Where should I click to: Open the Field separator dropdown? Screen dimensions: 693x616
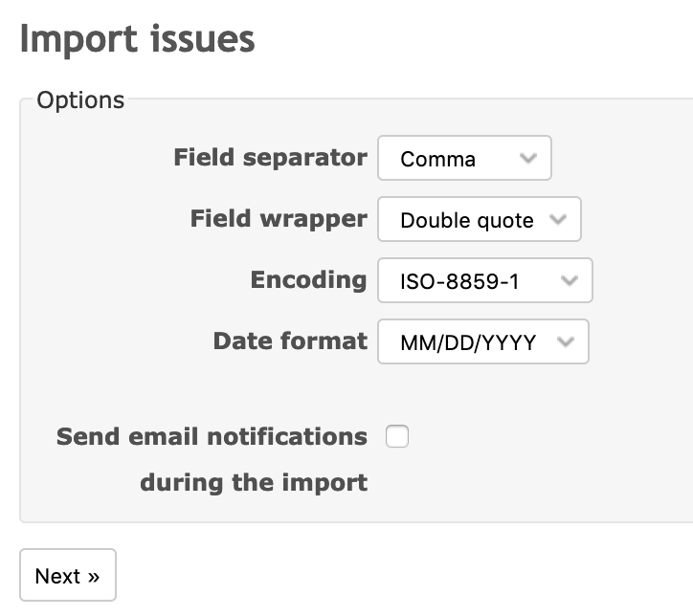coord(464,159)
